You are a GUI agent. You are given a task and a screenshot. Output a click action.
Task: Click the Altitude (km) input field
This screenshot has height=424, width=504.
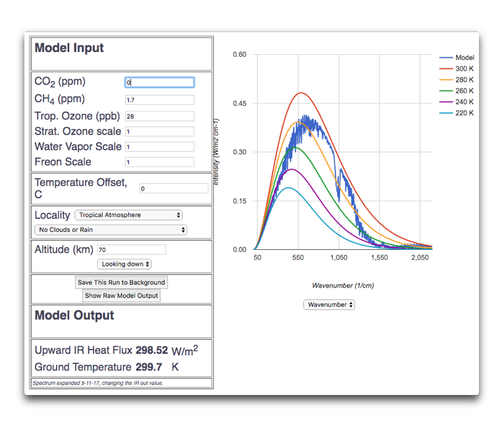[131, 250]
